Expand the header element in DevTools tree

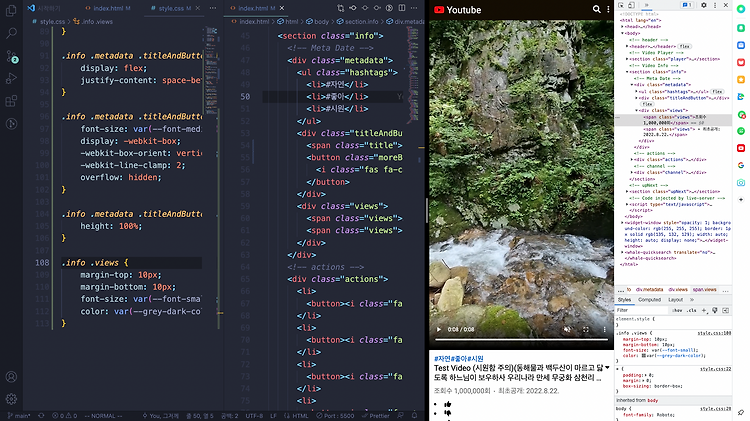[x=627, y=46]
